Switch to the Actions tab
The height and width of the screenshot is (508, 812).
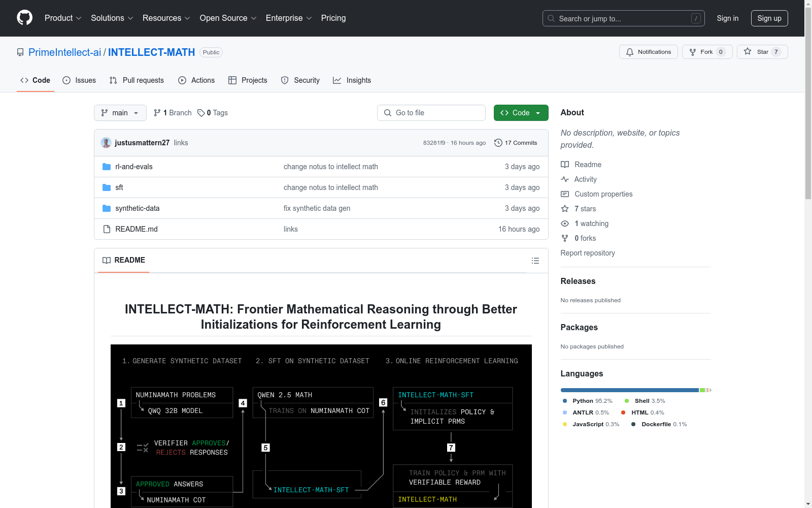(x=196, y=80)
